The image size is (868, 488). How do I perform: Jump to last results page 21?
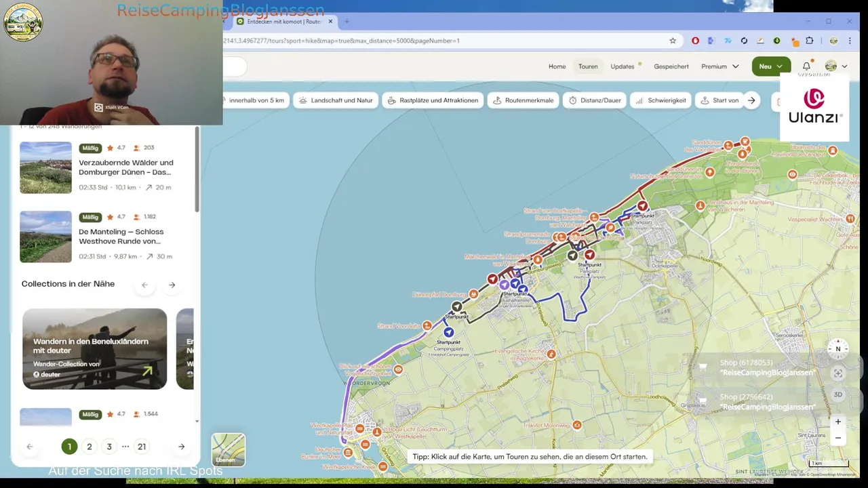coord(142,447)
